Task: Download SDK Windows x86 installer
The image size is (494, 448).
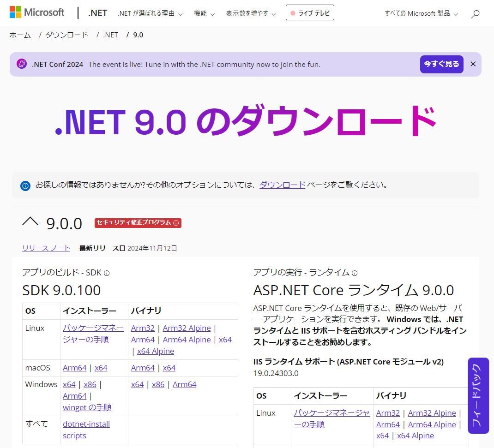Action: [x=90, y=384]
